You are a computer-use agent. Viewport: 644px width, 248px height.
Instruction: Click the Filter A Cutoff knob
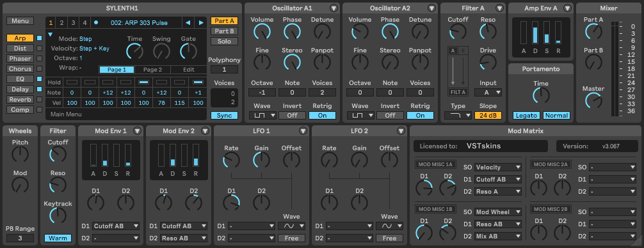[x=458, y=31]
